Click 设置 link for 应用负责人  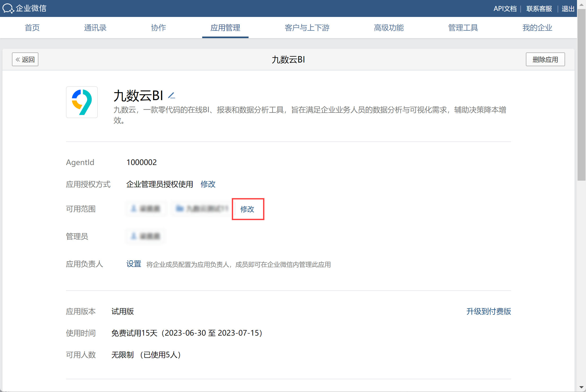134,264
